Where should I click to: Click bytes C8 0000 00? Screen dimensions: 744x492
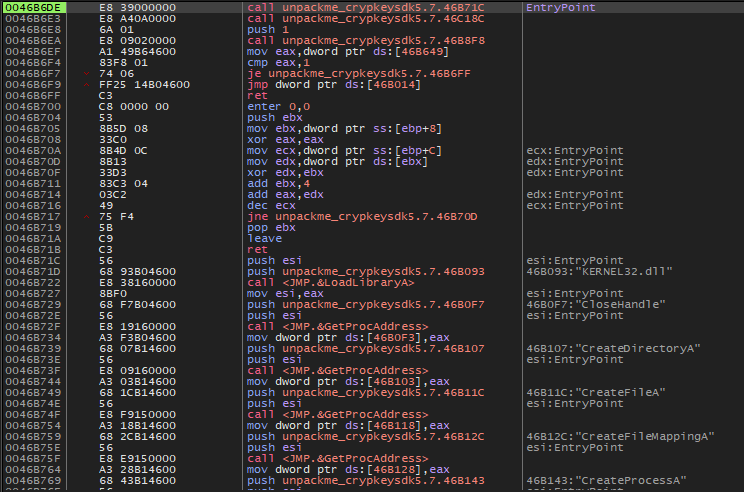click(134, 106)
